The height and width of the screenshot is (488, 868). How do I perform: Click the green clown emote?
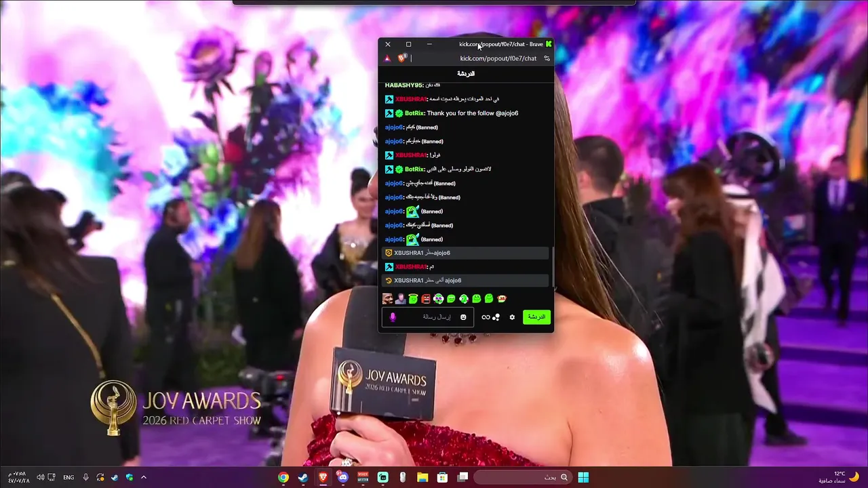[438, 299]
